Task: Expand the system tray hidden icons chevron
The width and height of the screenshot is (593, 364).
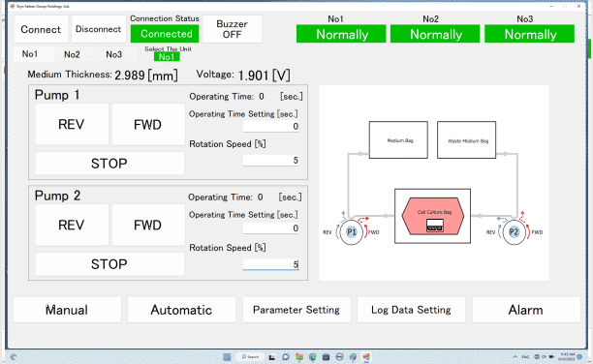Action: point(515,357)
